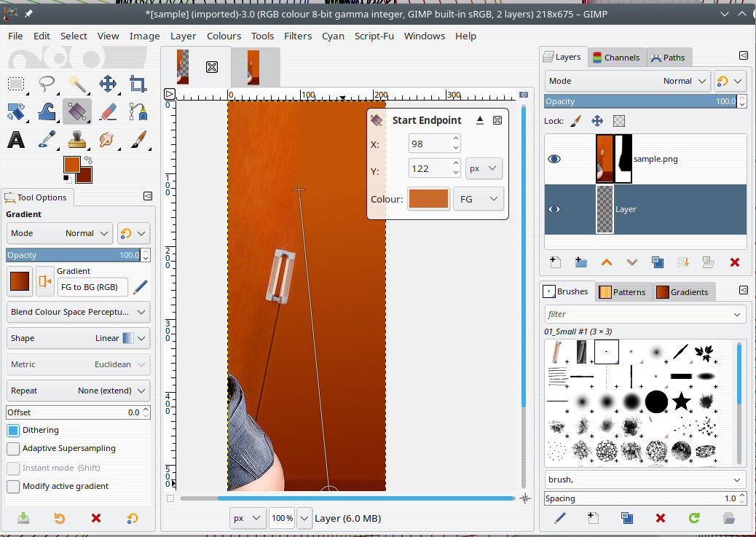Image resolution: width=756 pixels, height=537 pixels.
Task: Open the Repeat dropdown
Action: [78, 391]
